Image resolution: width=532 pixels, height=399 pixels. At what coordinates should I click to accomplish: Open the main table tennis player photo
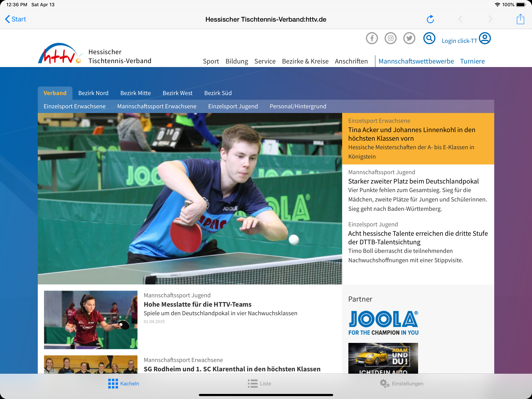coord(190,199)
